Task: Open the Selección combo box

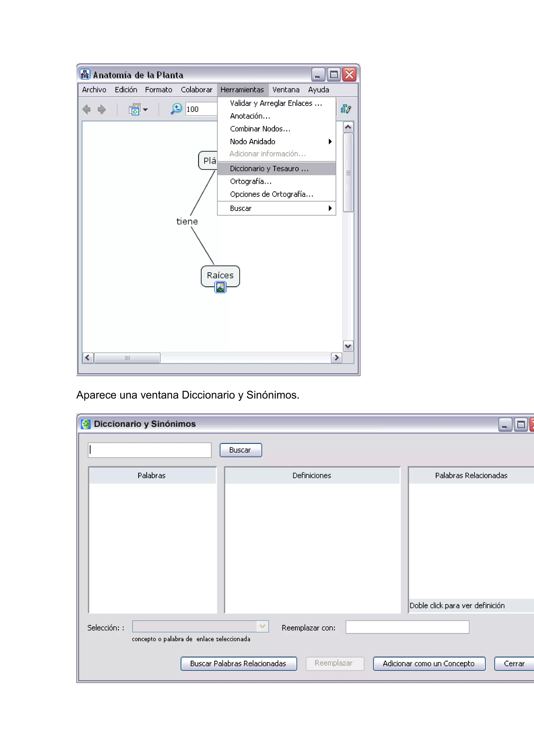Action: [262, 626]
